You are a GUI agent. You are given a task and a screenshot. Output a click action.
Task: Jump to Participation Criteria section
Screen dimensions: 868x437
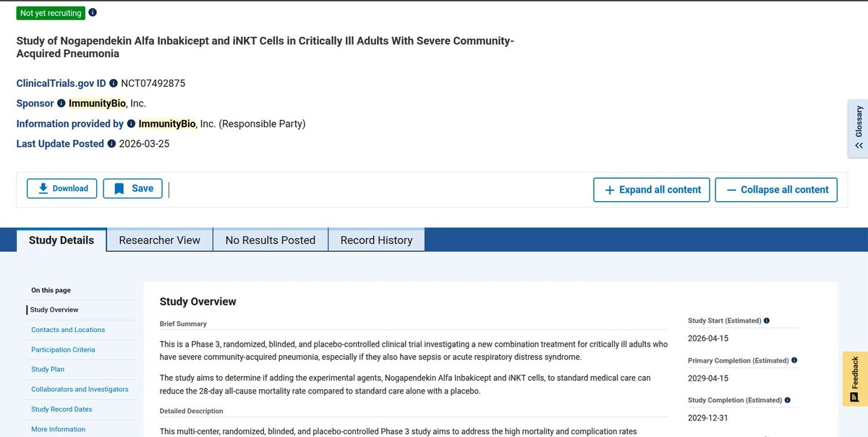pyautogui.click(x=63, y=349)
